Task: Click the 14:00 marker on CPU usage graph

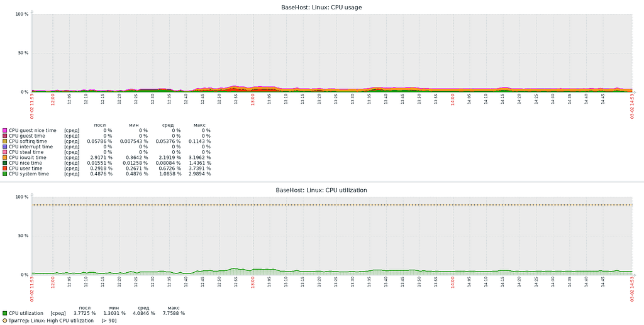Action: point(453,100)
